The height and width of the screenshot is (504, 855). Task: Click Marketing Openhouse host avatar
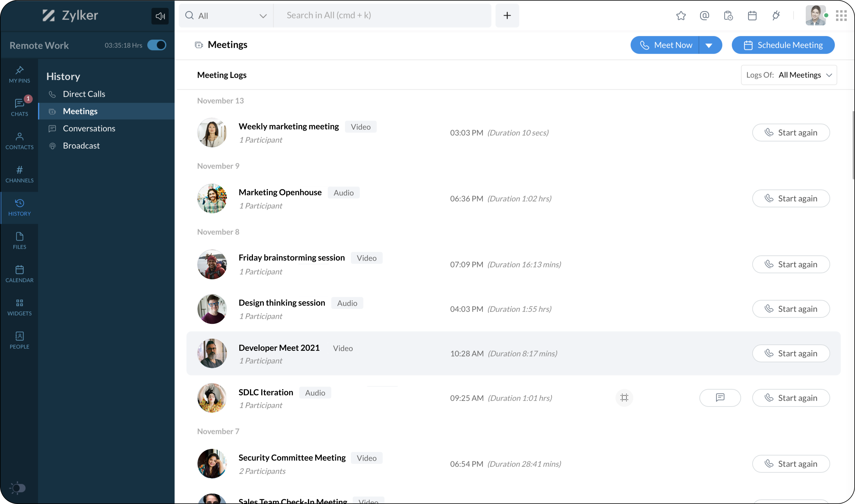[x=212, y=198]
